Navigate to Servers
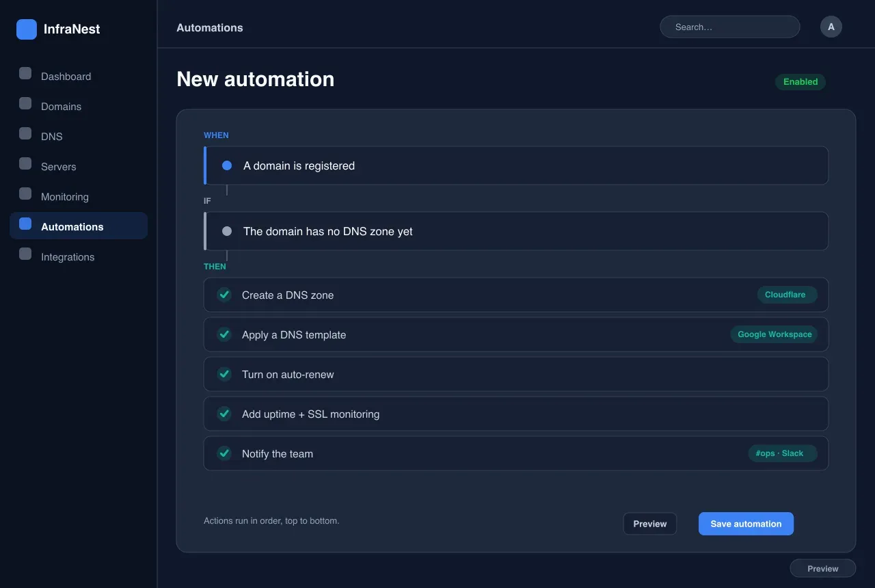875x588 pixels. 79,166
